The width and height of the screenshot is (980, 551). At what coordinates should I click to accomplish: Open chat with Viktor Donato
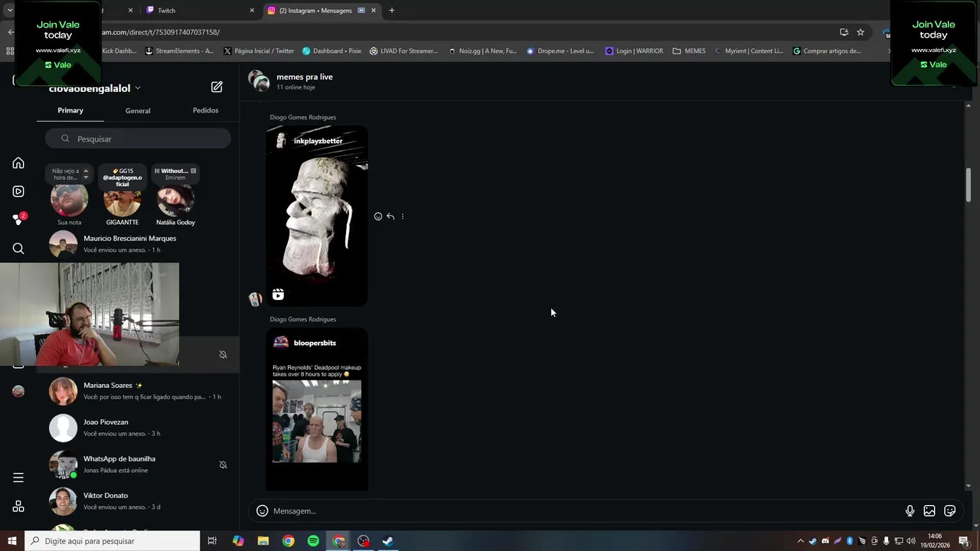pos(138,501)
